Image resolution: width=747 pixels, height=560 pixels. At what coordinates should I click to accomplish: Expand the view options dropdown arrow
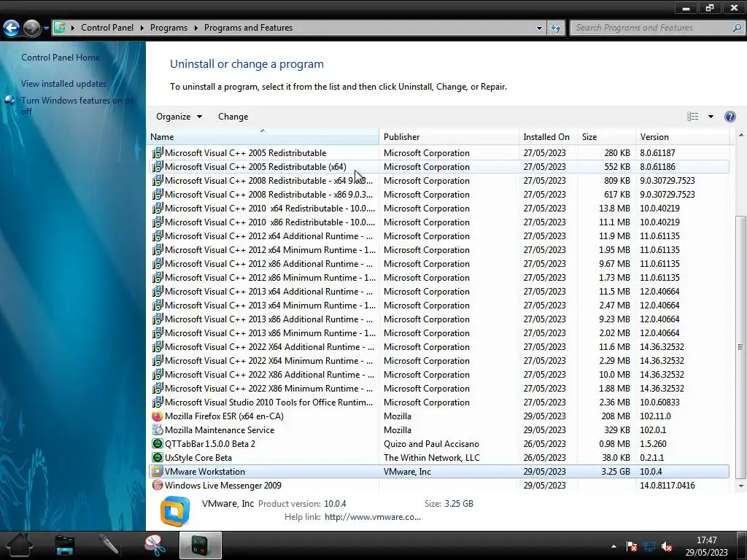[711, 117]
